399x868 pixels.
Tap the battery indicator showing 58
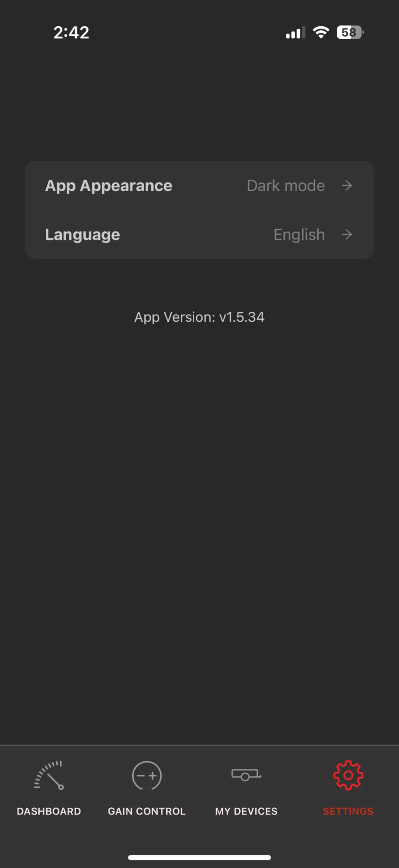click(350, 32)
